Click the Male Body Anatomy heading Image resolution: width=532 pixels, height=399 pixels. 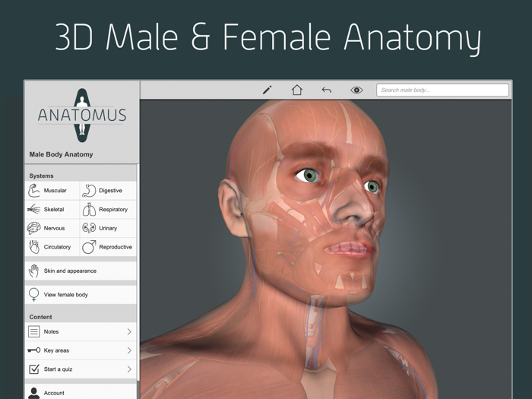(x=61, y=154)
